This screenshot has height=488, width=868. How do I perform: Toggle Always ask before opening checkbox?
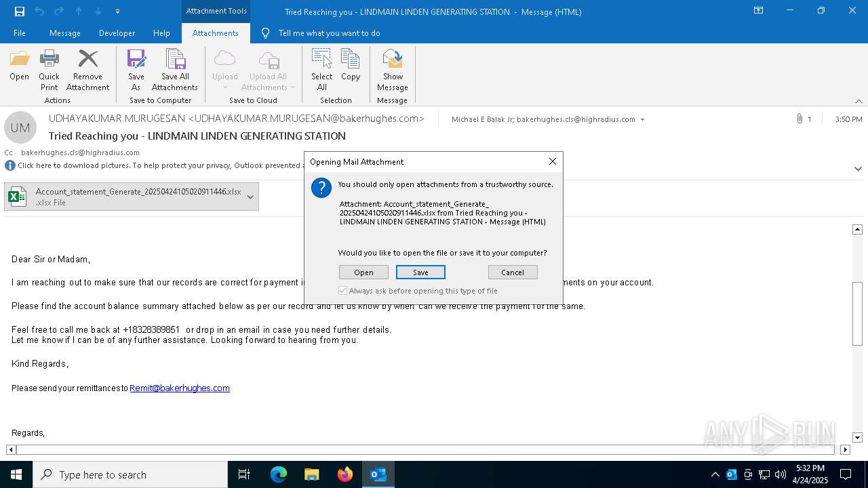pos(343,291)
